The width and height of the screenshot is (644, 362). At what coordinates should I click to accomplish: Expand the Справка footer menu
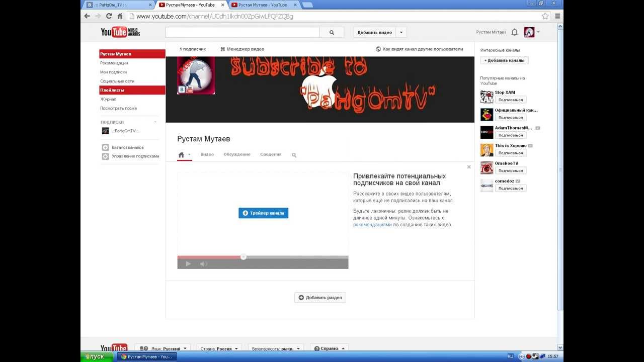pyautogui.click(x=329, y=348)
